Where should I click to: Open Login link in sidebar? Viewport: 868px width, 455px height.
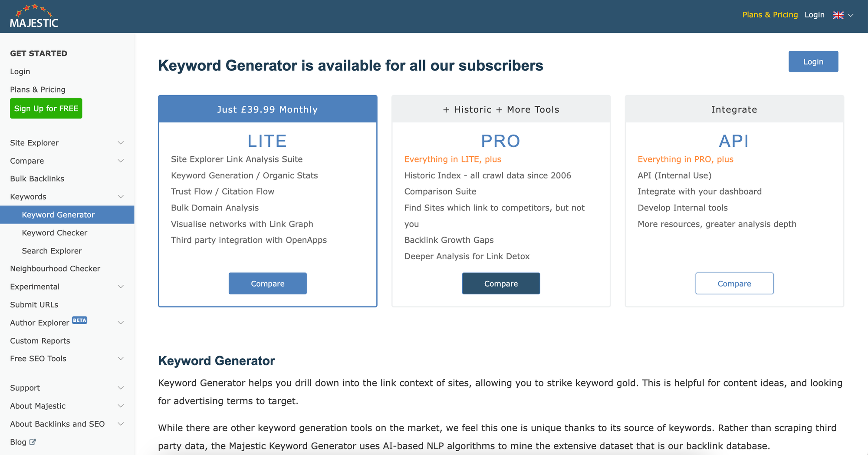[20, 72]
